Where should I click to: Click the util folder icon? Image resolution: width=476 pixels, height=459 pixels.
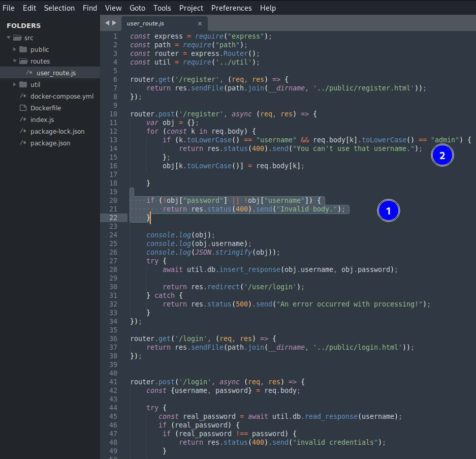(23, 84)
